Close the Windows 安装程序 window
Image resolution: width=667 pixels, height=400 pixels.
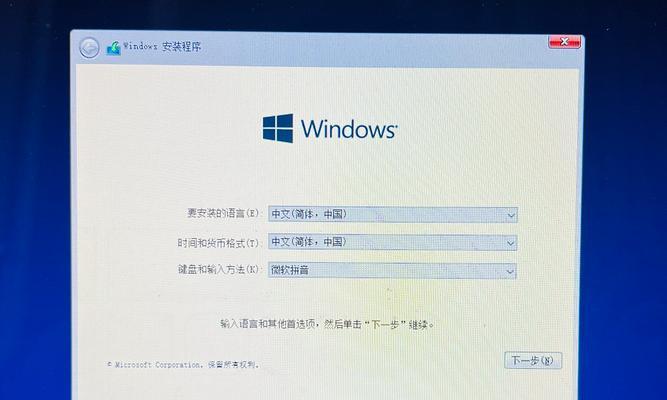point(564,41)
